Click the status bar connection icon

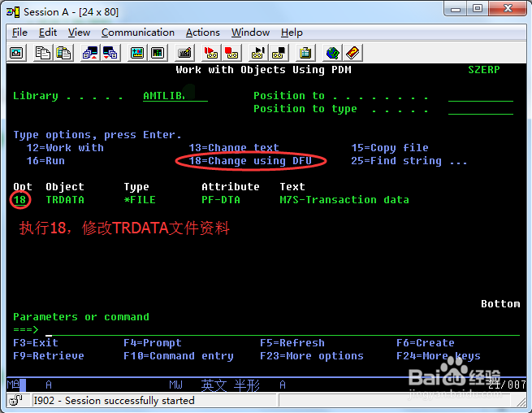pyautogui.click(x=15, y=401)
